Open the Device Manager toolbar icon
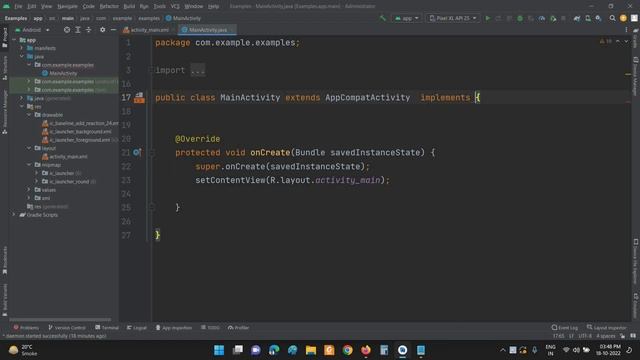 click(x=588, y=18)
